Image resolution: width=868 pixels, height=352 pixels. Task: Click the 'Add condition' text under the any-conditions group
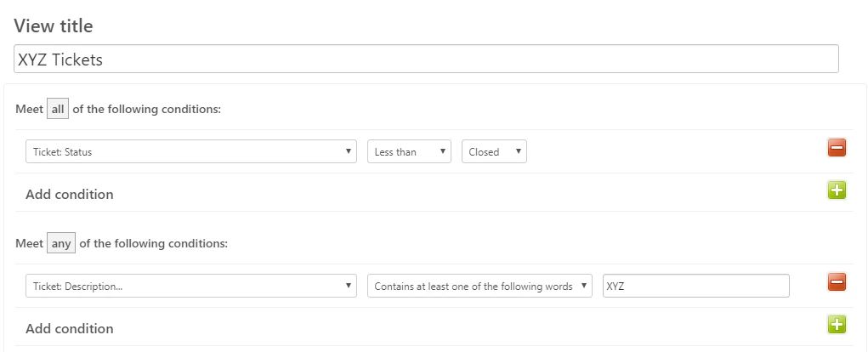[x=69, y=329]
